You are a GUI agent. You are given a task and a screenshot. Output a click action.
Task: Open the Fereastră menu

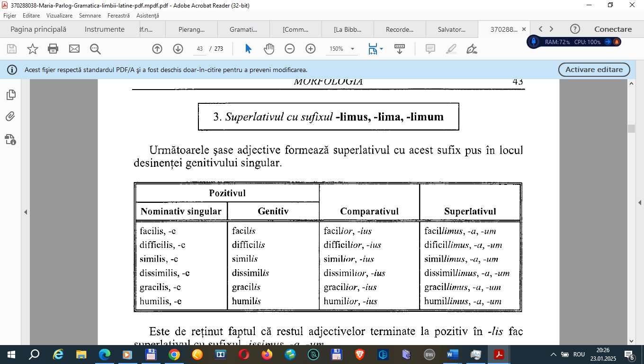(x=118, y=16)
